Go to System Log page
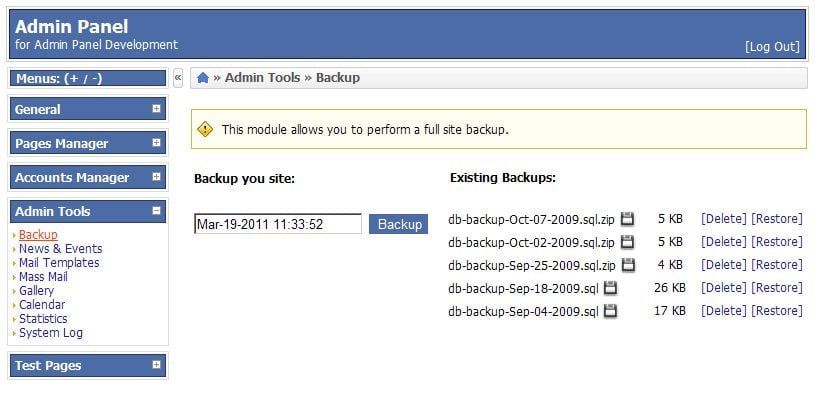Image resolution: width=815 pixels, height=405 pixels. [51, 333]
